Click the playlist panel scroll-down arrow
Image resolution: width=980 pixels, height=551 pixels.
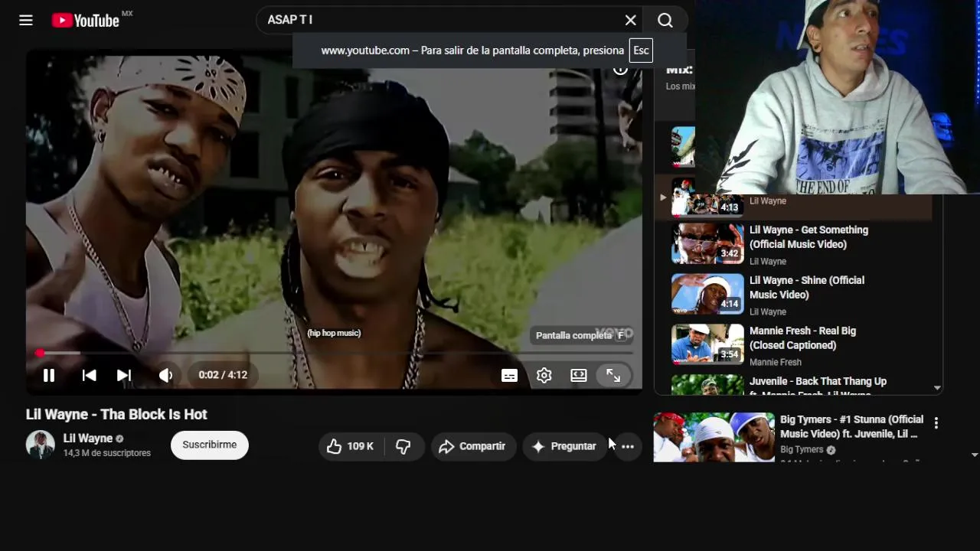click(x=937, y=388)
